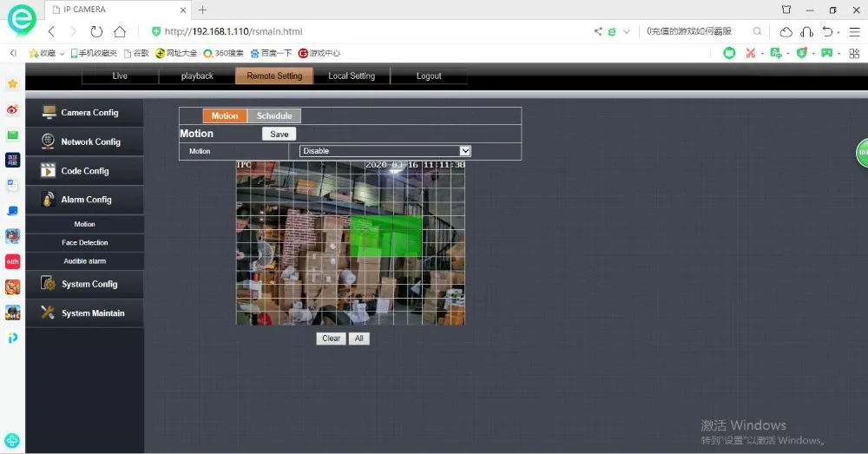Open the 谷歌 bookmark
Viewport: 868px width, 454px height.
pyautogui.click(x=136, y=53)
